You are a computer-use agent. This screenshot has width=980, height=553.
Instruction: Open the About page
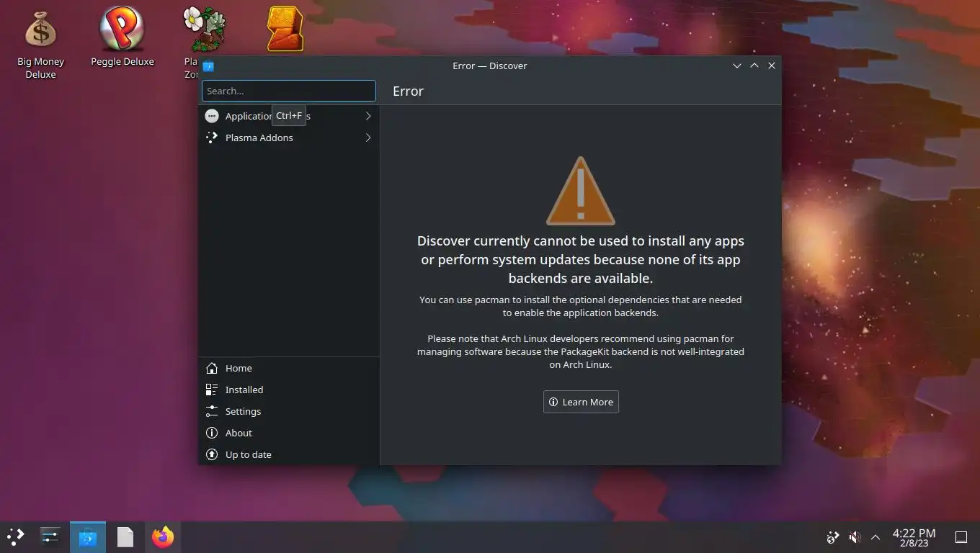point(288,433)
